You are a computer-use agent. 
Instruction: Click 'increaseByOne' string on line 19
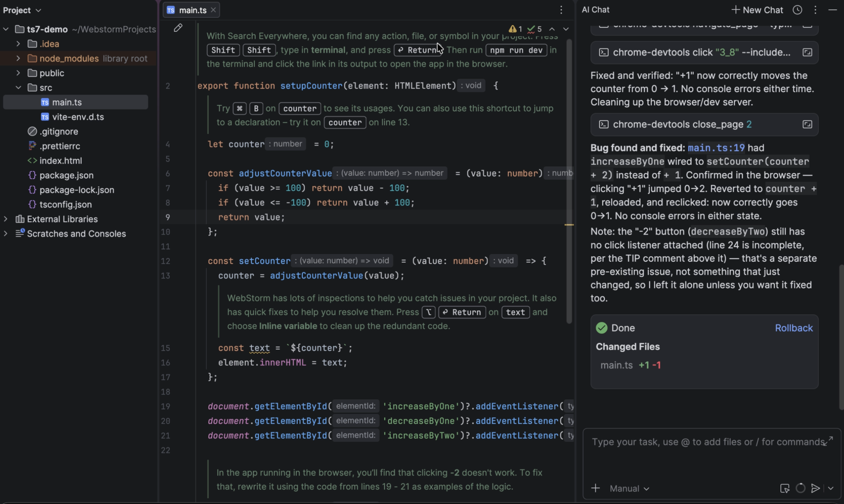click(x=421, y=407)
